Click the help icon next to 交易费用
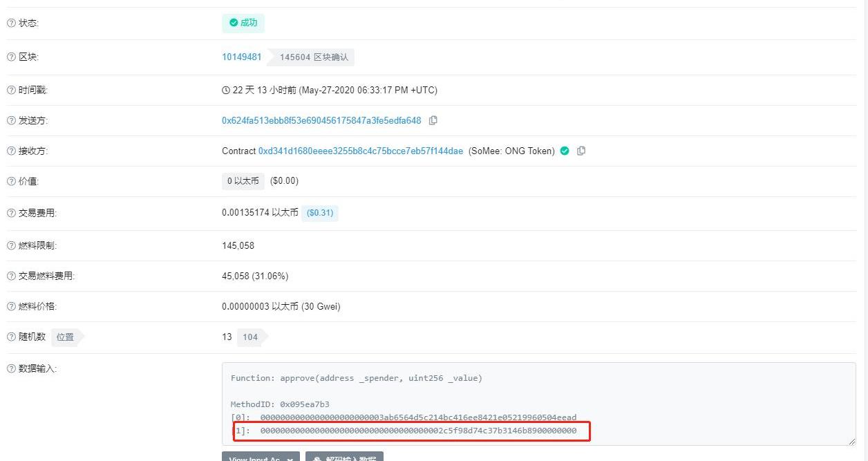This screenshot has height=461, width=868. 11,213
